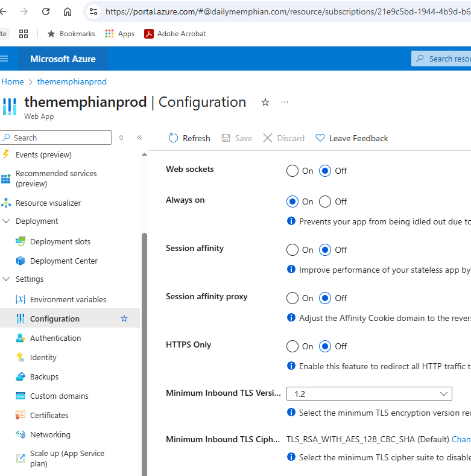Show HTTPS Only info icon

pyautogui.click(x=291, y=366)
